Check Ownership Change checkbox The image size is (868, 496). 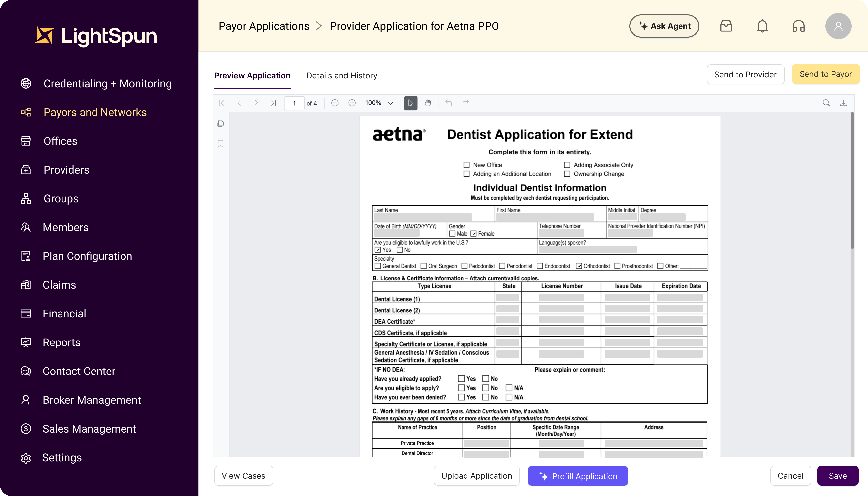(x=567, y=174)
